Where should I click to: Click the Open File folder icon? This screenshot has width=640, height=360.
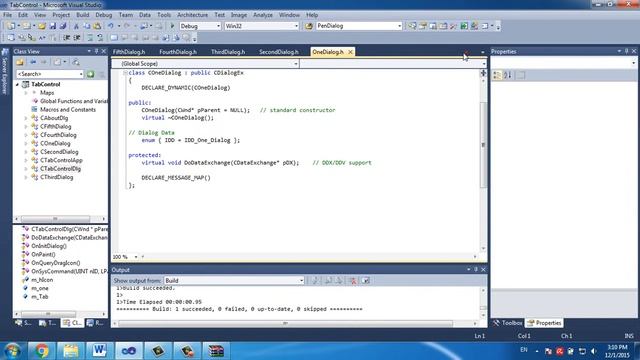coord(42,26)
